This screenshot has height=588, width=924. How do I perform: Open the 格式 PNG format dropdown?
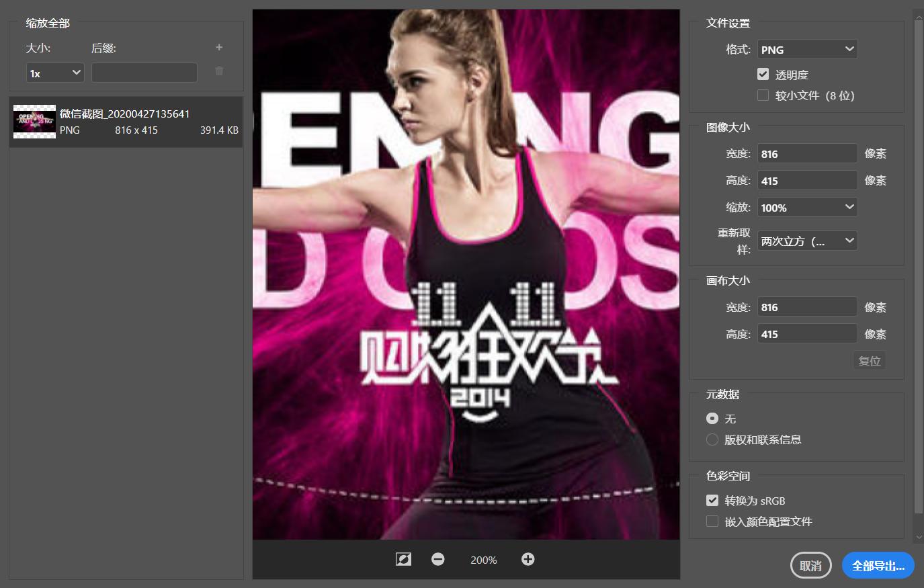[x=807, y=49]
